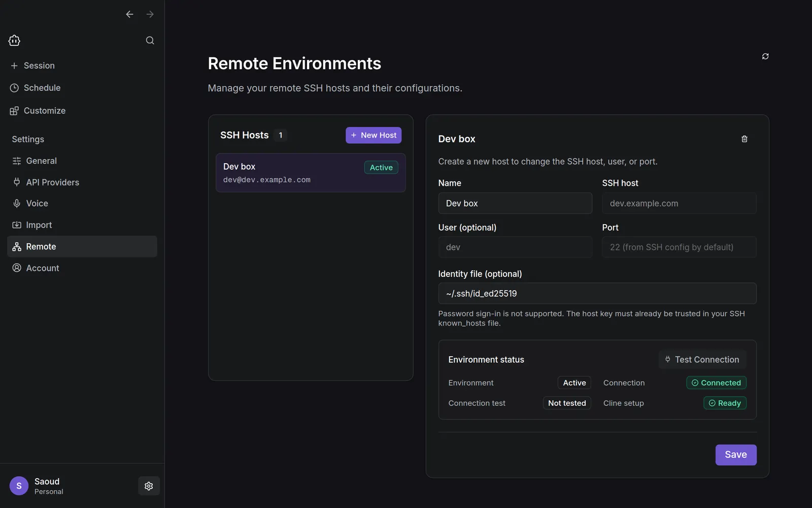Select the Remote settings tab
The width and height of the screenshot is (812, 508).
(x=82, y=246)
